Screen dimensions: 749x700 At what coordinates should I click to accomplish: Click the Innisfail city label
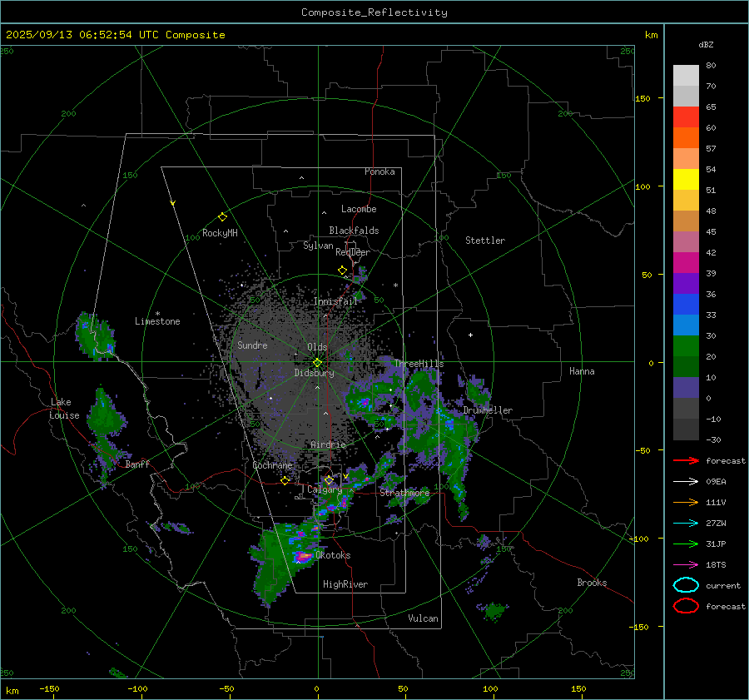coord(335,301)
